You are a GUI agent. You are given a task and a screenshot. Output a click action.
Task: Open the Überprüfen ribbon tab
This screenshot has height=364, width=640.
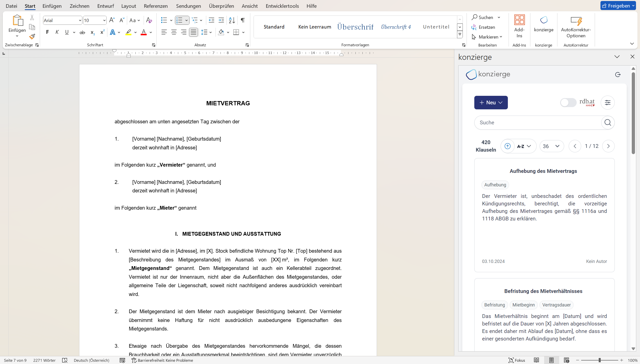[x=221, y=6]
